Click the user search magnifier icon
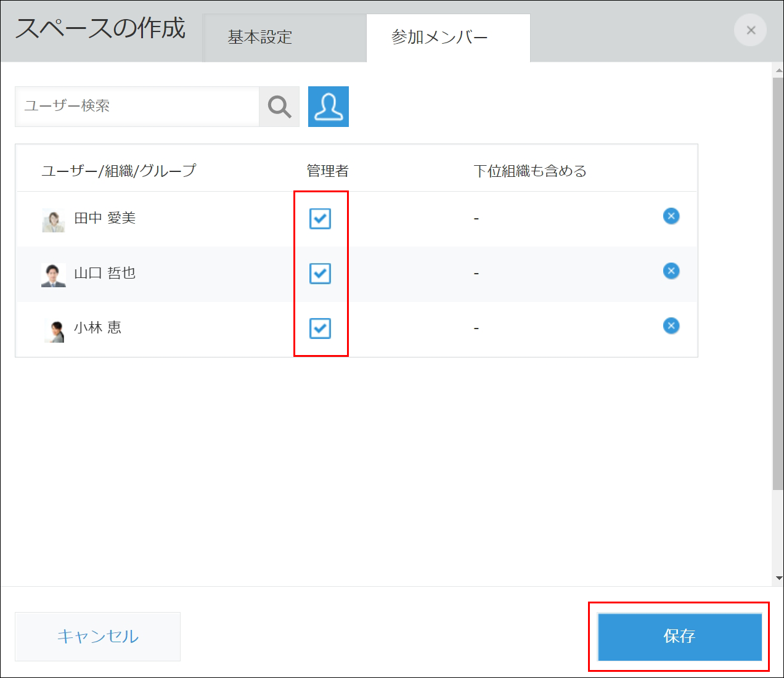The height and width of the screenshot is (678, 784). pyautogui.click(x=279, y=106)
